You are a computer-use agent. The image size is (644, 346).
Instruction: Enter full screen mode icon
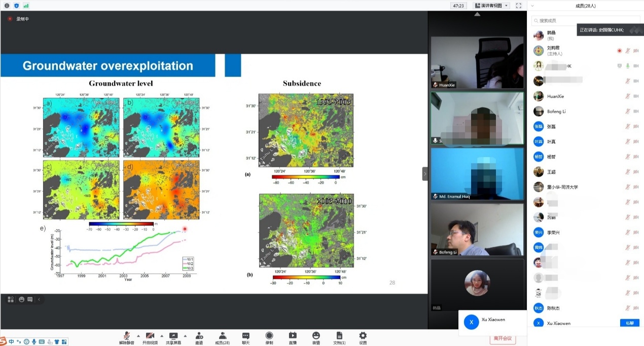pyautogui.click(x=518, y=6)
